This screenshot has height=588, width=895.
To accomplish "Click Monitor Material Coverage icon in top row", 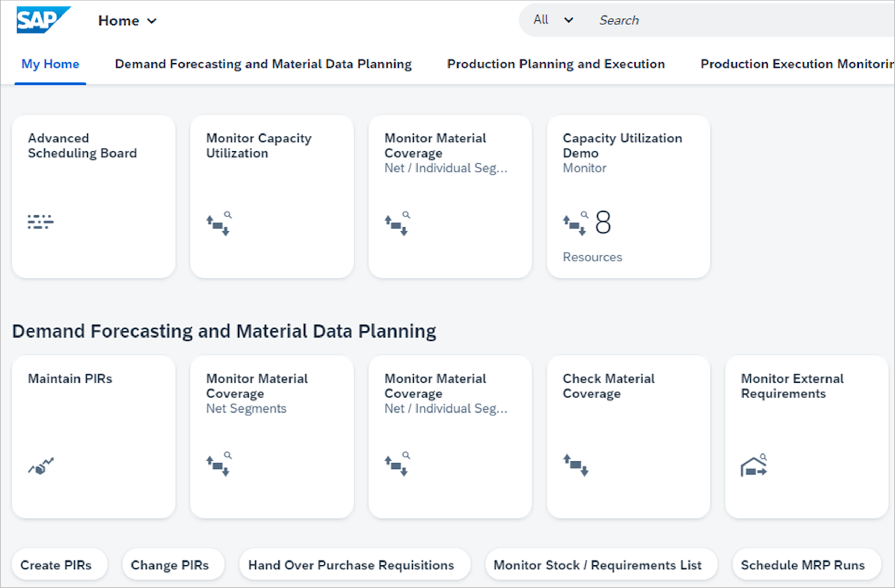I will point(397,224).
